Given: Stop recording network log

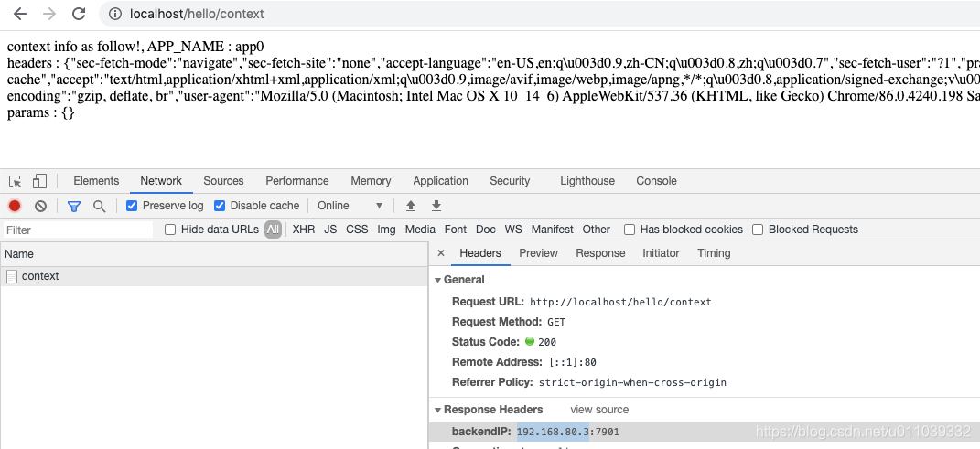Looking at the screenshot, I should [15, 206].
